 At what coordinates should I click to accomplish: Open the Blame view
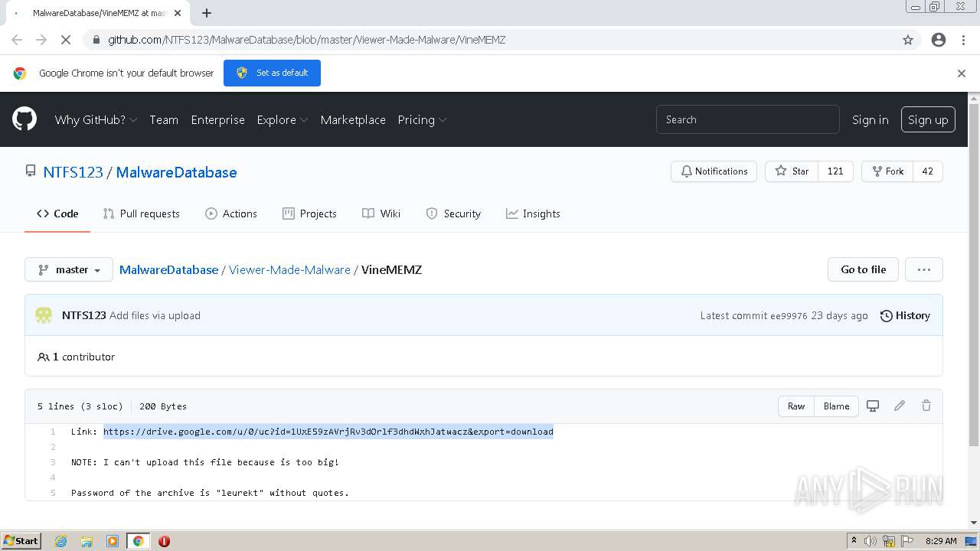[836, 406]
